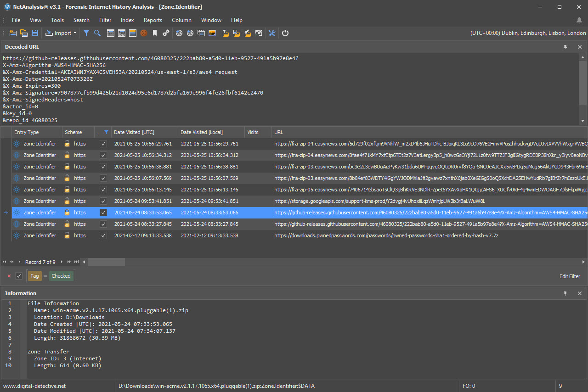The width and height of the screenshot is (588, 392).
Task: Click the folder with pencil icon
Action: point(248,33)
